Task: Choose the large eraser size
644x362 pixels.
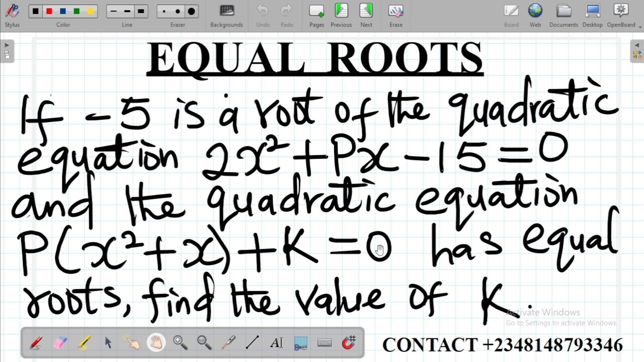Action: coord(191,11)
